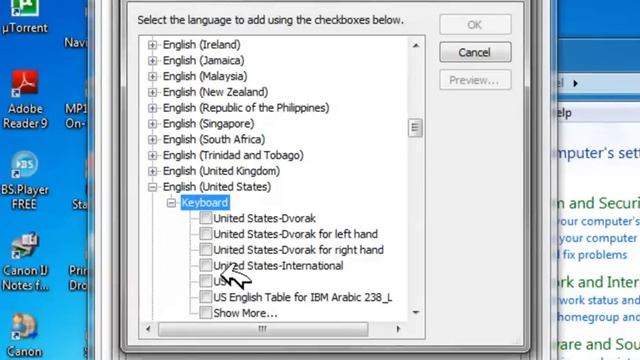
Task: Open the µTorrent desktop icon
Action: click(x=24, y=16)
